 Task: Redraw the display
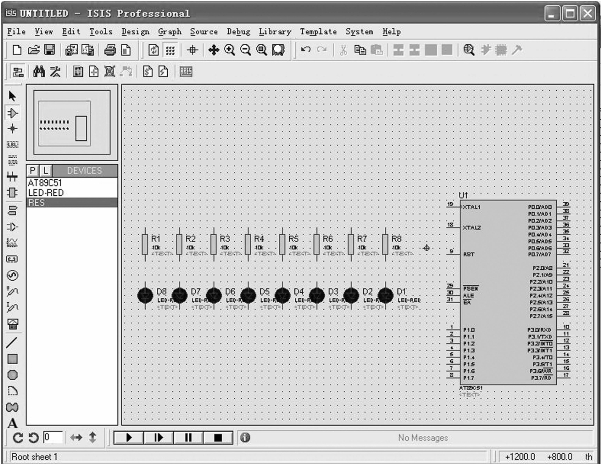154,50
